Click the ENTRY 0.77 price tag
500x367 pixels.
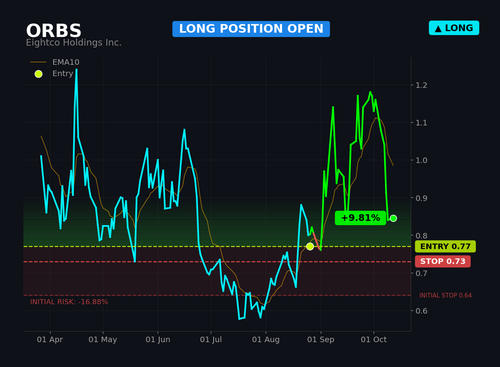[x=445, y=246]
